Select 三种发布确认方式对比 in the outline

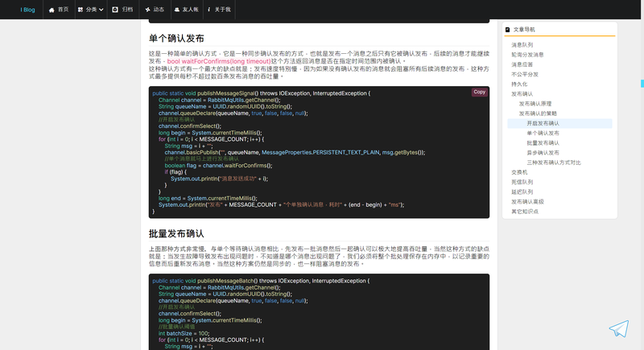tap(554, 163)
